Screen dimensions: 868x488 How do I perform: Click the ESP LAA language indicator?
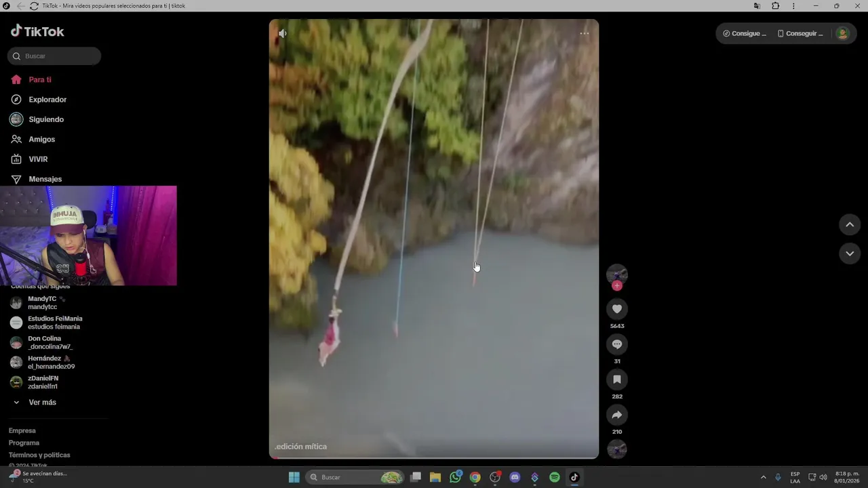coord(795,477)
